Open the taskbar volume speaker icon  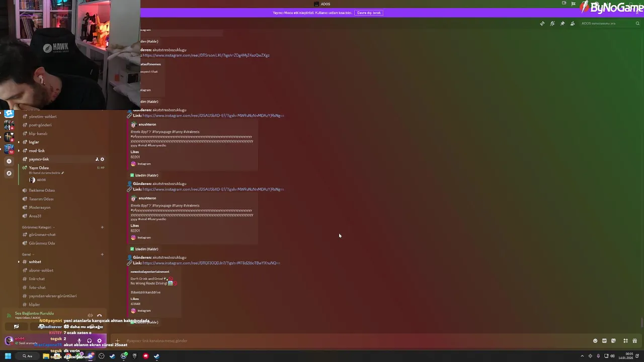612,356
